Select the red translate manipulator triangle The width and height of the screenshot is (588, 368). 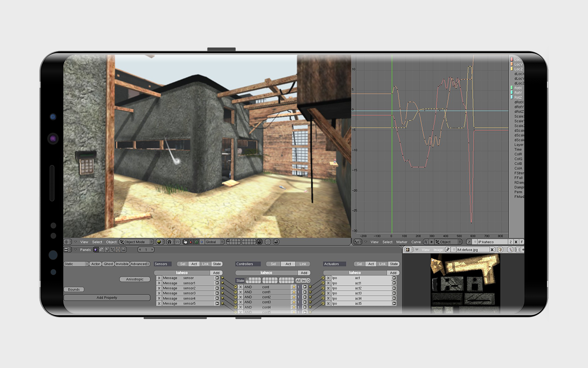[191, 242]
